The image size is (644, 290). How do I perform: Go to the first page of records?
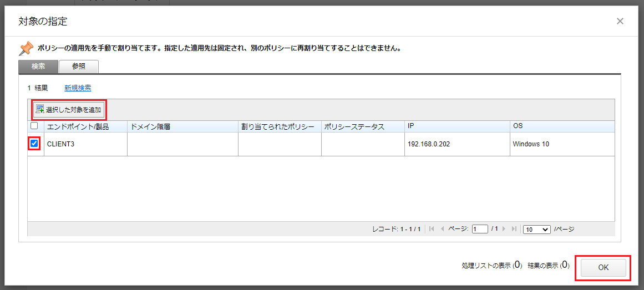[x=432, y=229]
